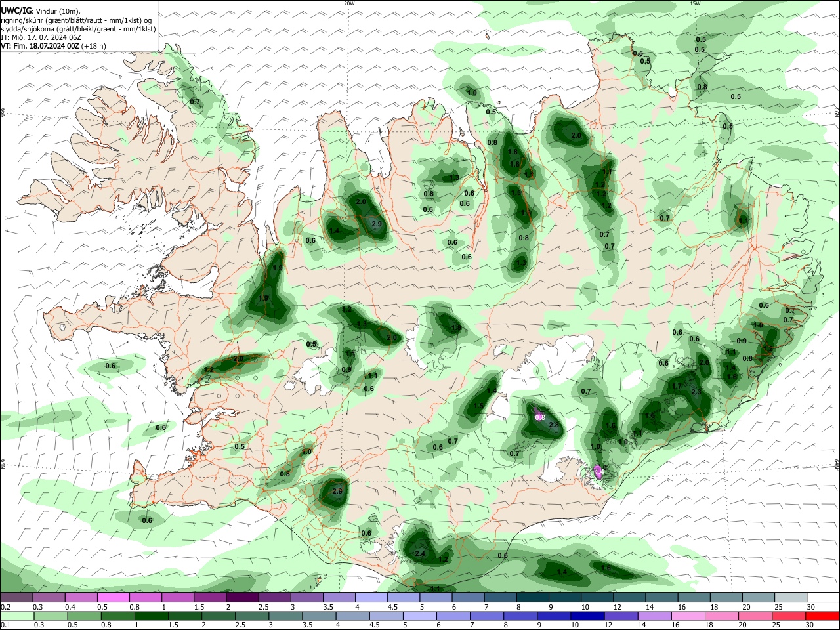Click the 2.8 rainfall value on the map

(553, 425)
